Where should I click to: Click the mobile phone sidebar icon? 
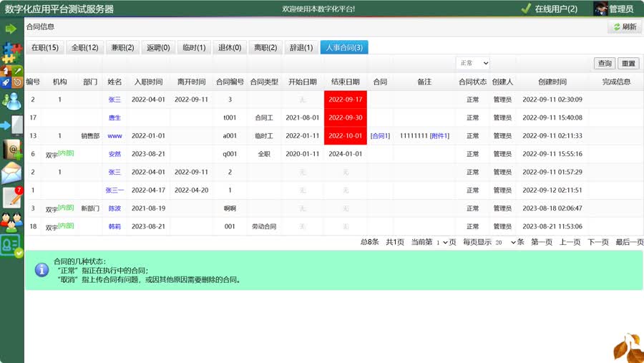[11, 125]
